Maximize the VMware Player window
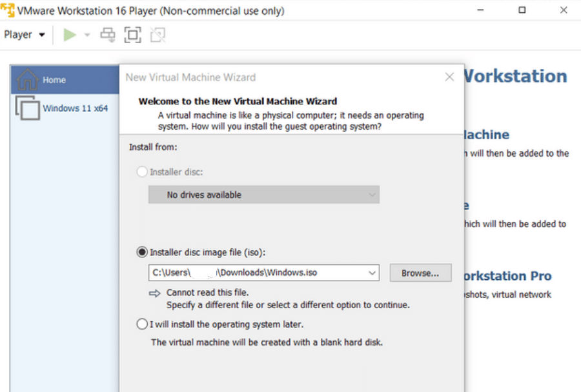 click(x=522, y=10)
